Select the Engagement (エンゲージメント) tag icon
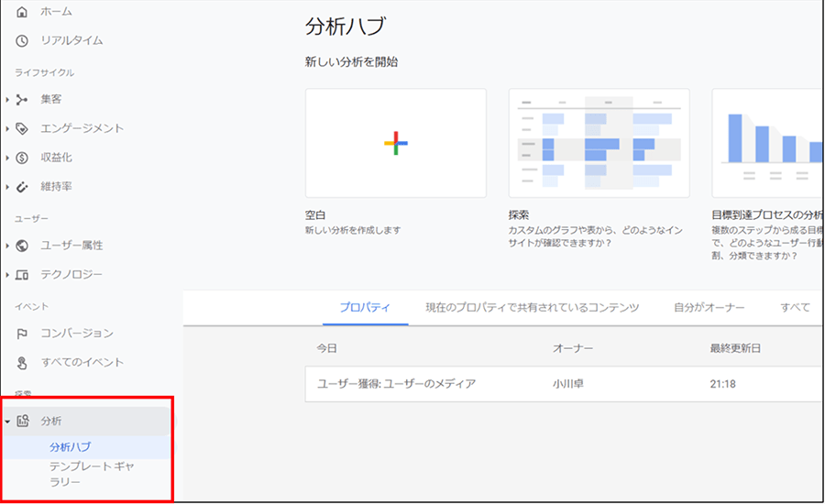The height and width of the screenshot is (504, 825). [x=23, y=128]
